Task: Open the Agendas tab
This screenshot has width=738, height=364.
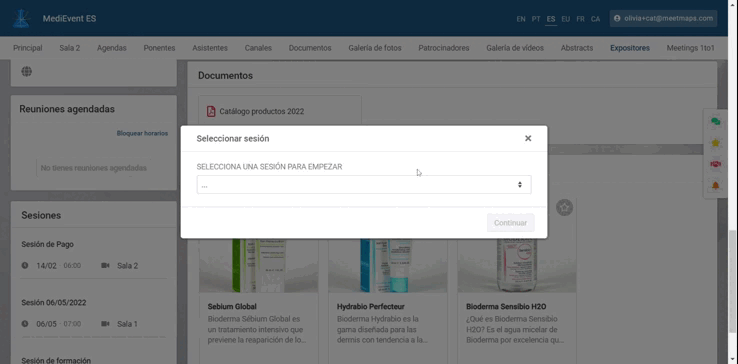Action: [x=112, y=48]
